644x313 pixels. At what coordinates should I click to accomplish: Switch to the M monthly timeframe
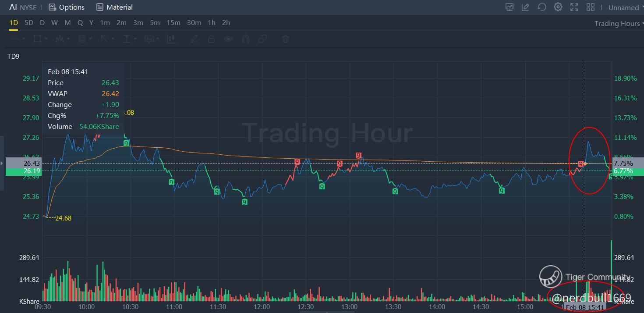tap(67, 23)
